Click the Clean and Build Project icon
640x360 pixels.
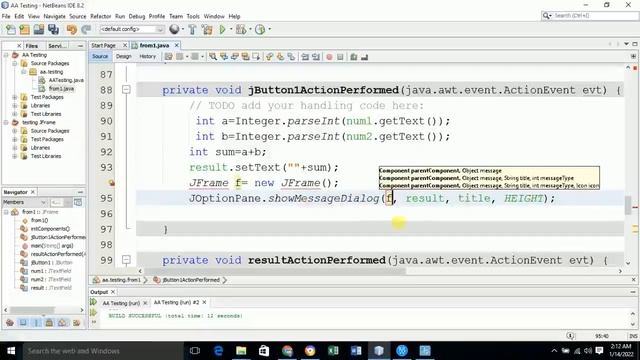click(207, 29)
